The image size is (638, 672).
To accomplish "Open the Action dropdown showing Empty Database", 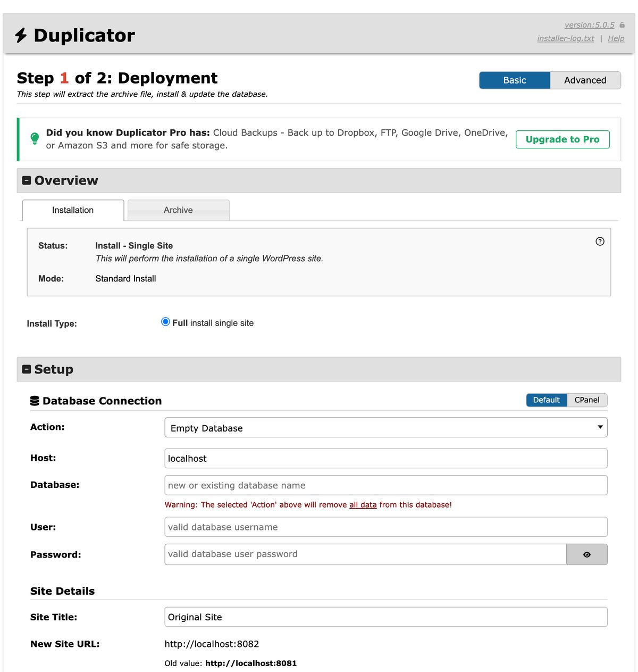I will click(x=386, y=428).
